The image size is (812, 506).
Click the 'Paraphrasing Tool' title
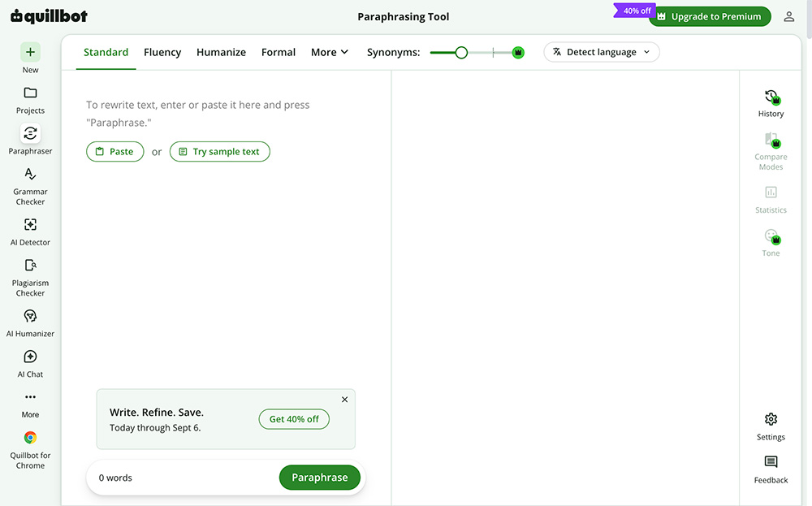click(x=404, y=16)
